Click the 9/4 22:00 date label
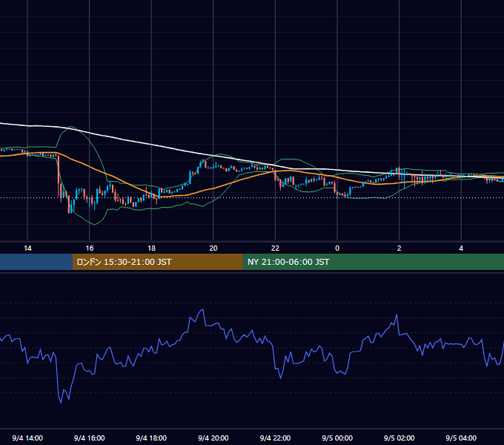Screen dimensions: 504x445 (x=275, y=438)
